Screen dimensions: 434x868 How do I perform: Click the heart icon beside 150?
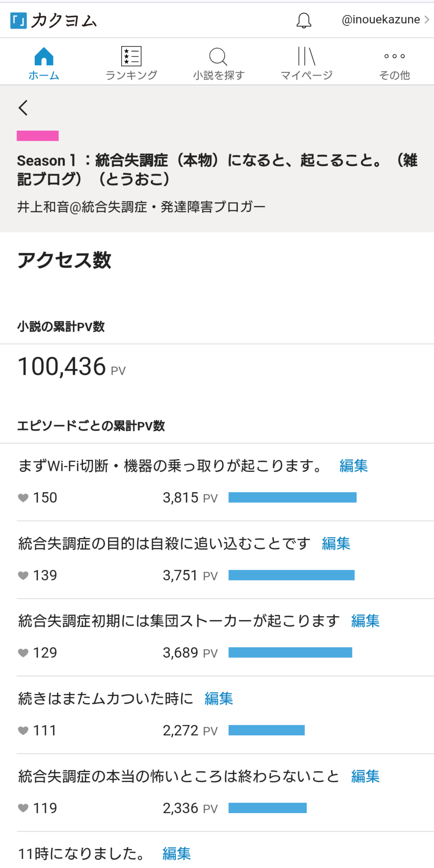point(23,497)
